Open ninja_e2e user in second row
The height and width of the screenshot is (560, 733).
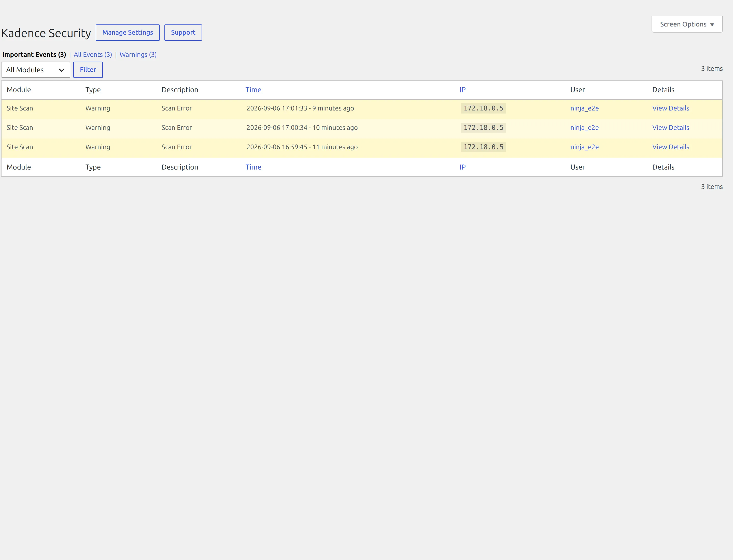tap(584, 127)
